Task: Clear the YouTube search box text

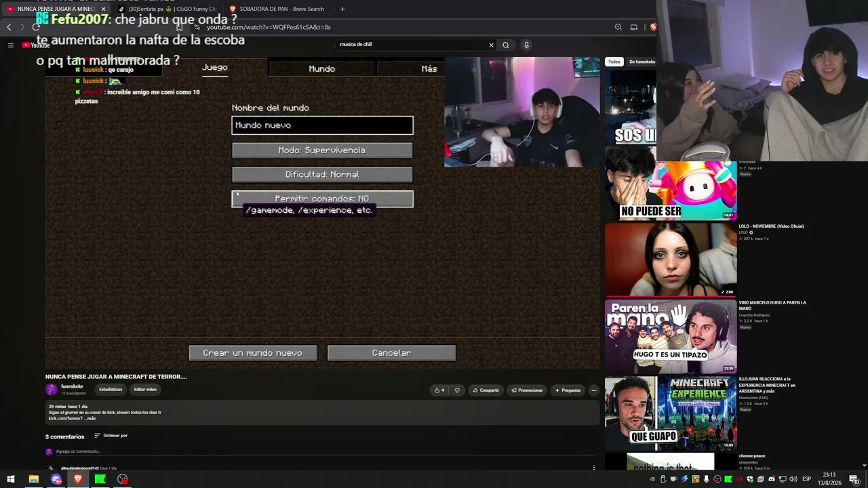Action: point(491,45)
